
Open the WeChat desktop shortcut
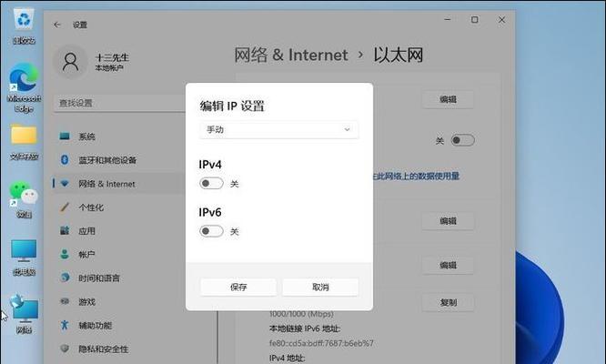click(23, 193)
